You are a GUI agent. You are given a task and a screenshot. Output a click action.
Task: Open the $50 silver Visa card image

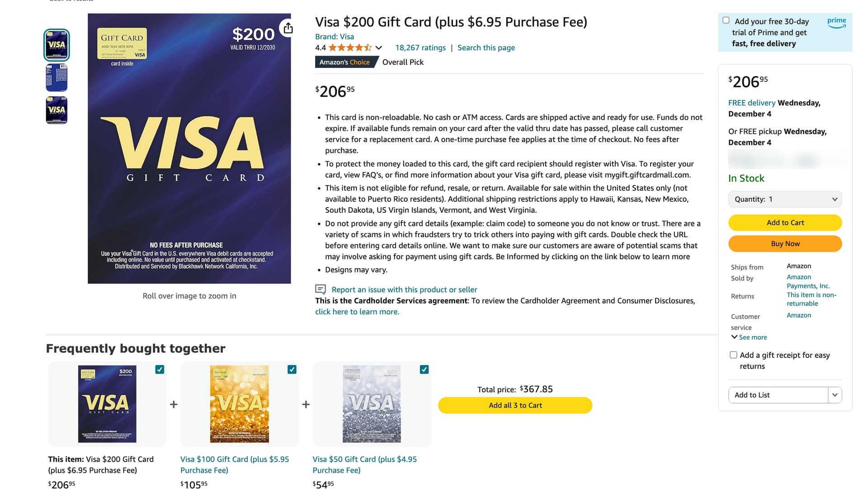(x=372, y=404)
